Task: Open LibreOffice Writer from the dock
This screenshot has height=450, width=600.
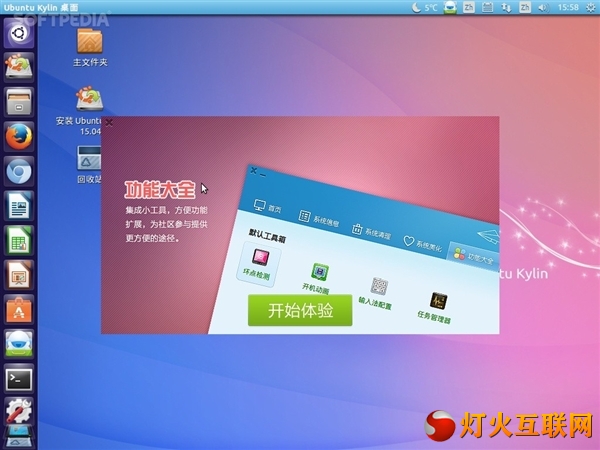Action: [x=19, y=206]
